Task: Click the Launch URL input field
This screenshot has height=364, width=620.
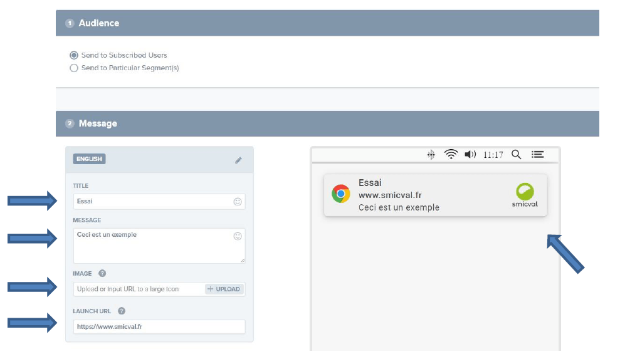Action: 159,326
